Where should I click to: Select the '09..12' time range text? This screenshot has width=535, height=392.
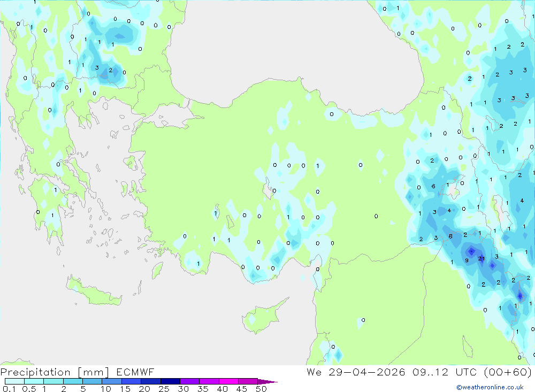coord(430,372)
